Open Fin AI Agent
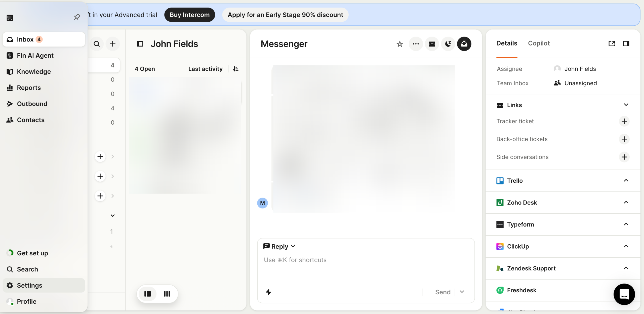 (x=44, y=55)
